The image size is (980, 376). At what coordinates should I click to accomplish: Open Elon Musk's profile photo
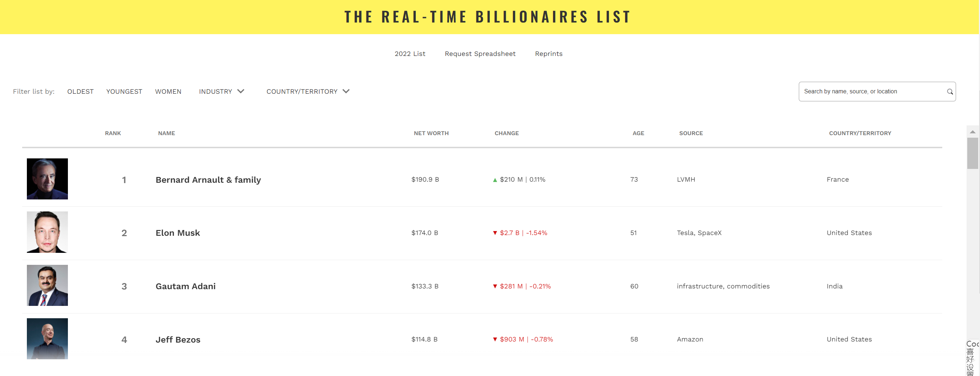[47, 232]
